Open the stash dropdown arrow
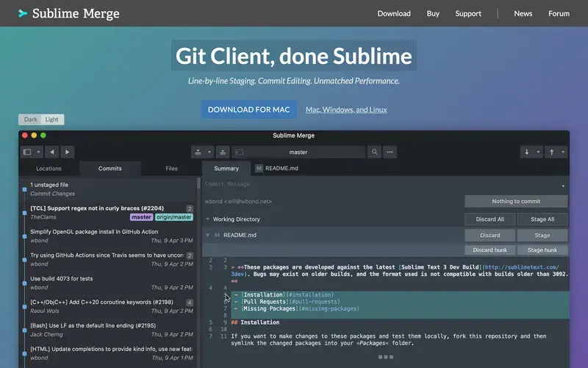Image resolution: width=588 pixels, height=368 pixels. 209,152
